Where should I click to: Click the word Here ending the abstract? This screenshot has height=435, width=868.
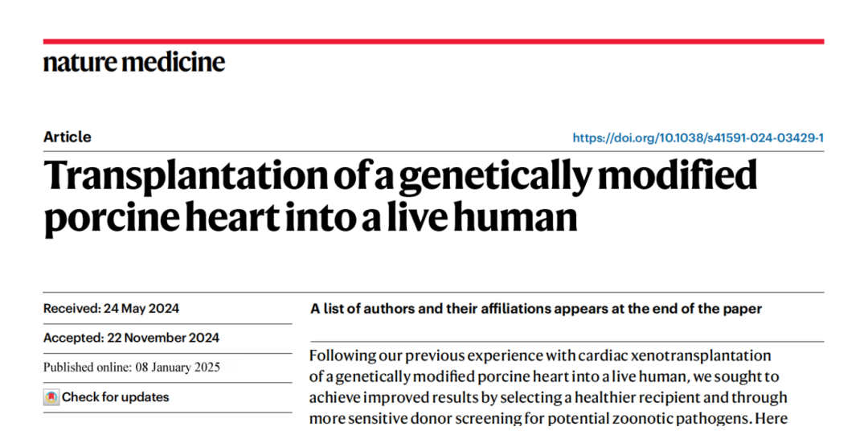tap(771, 418)
